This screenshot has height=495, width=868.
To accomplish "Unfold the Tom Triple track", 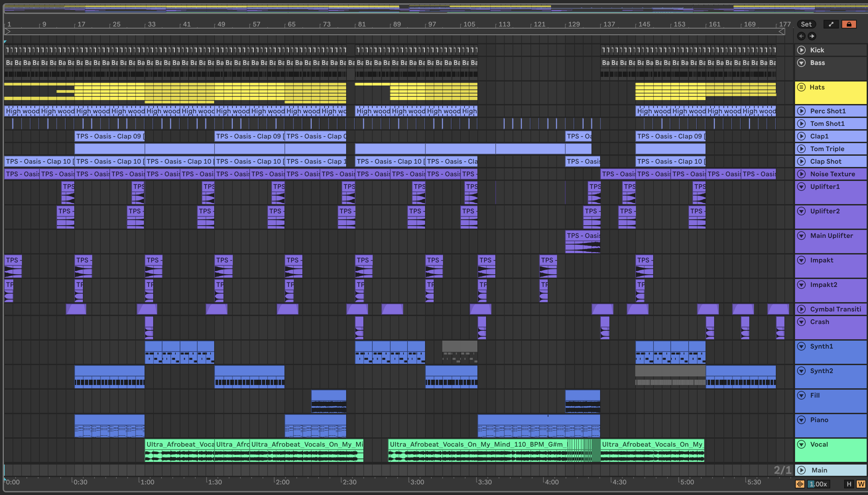I will [x=801, y=148].
